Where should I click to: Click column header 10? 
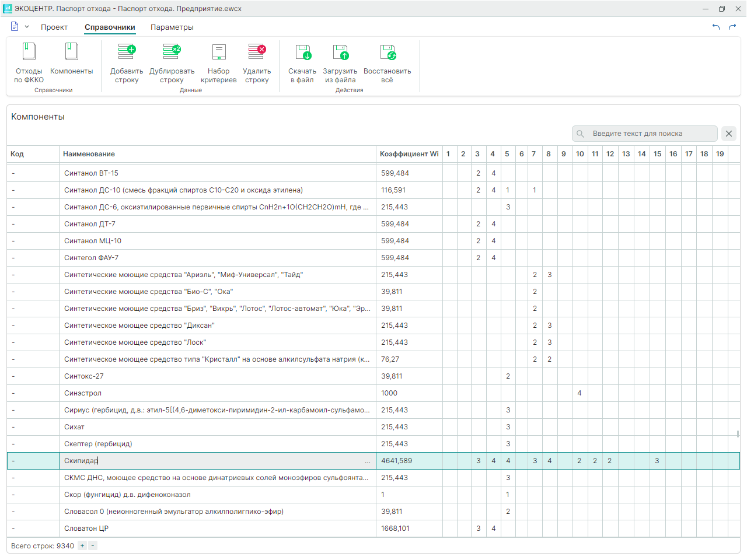coord(580,154)
